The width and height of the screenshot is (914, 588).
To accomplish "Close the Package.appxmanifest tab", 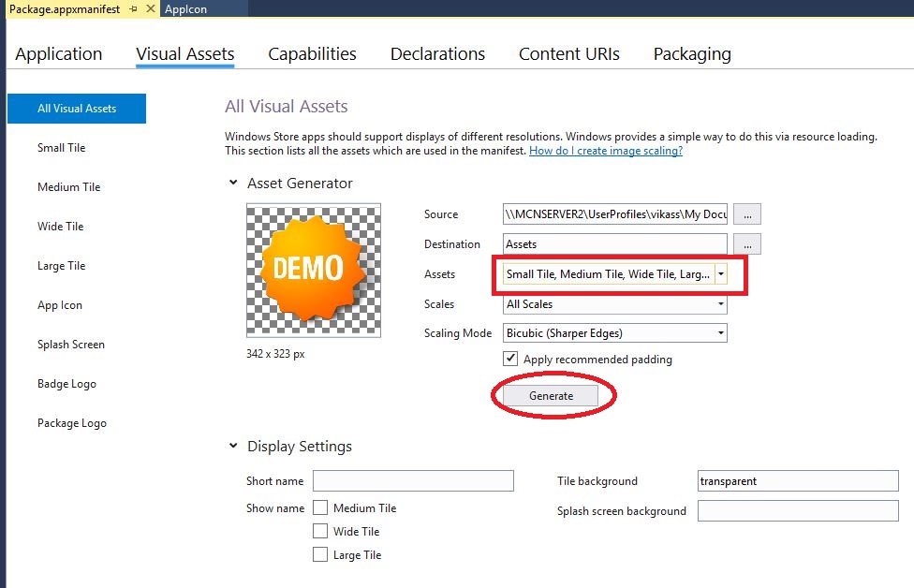I will coord(149,8).
